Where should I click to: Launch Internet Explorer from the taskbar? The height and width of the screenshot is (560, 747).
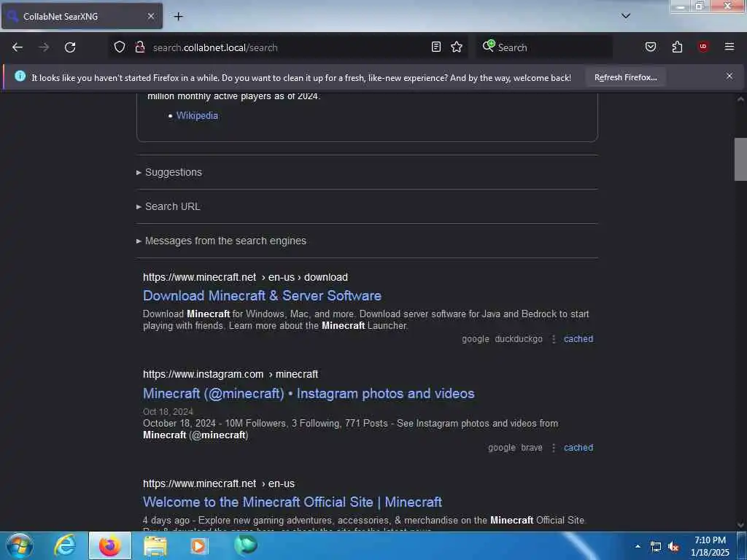(65, 545)
